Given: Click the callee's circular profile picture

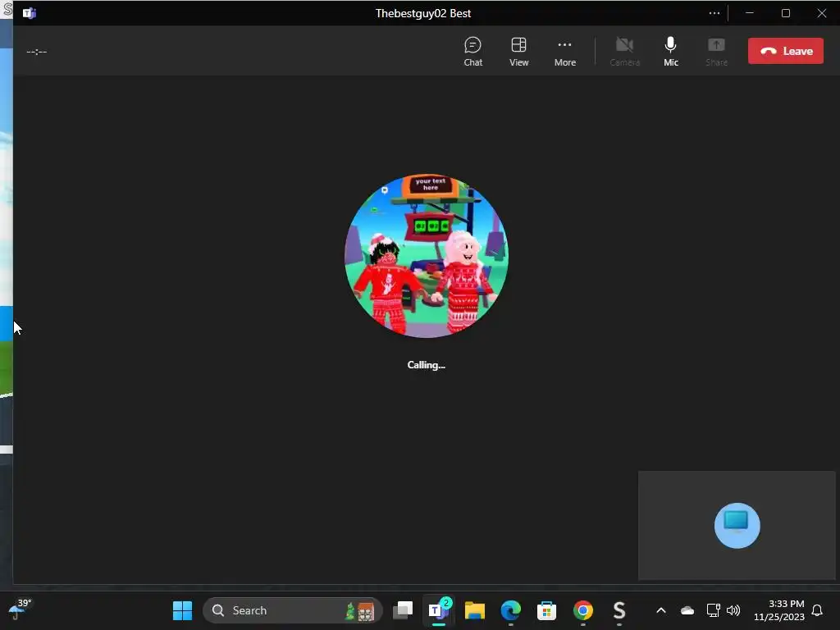Looking at the screenshot, I should point(427,256).
